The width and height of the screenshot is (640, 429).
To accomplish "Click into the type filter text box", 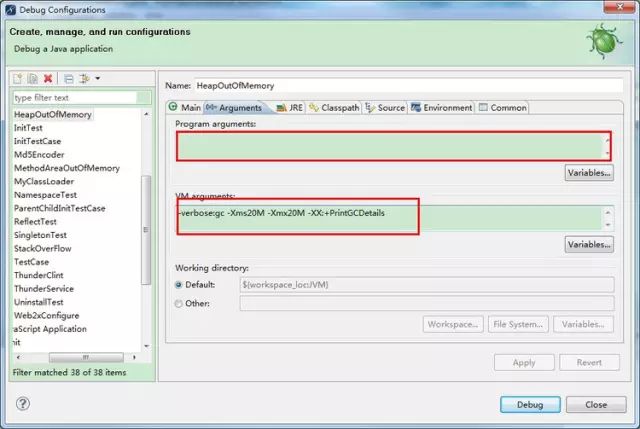I will 76,98.
